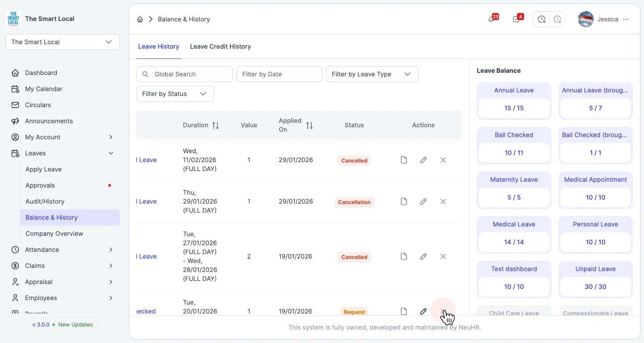
Task: Click the Personal Leave 10 / 10 card
Action: point(596,235)
